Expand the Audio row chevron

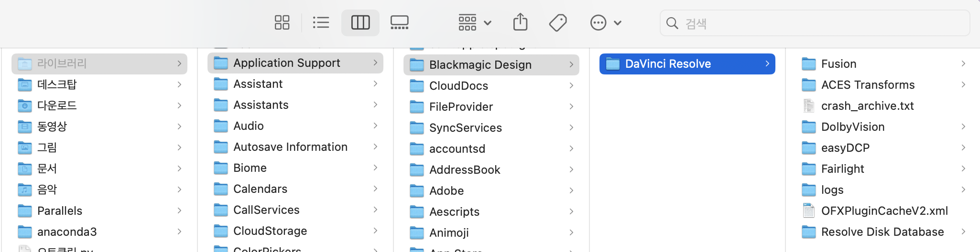[375, 126]
